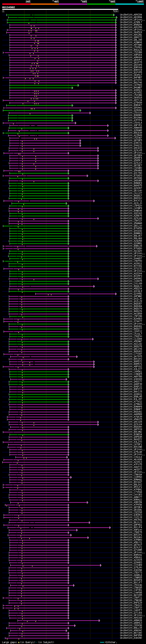
Task: Click the red ~20% identity legend segment
Action: 16,4
